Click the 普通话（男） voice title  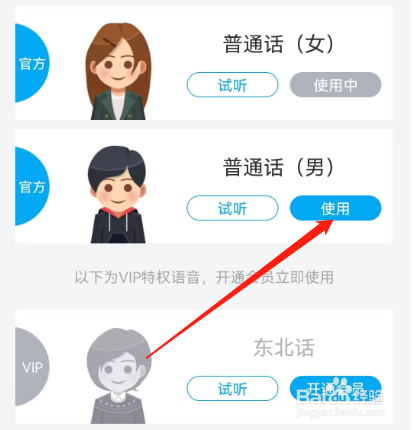(278, 167)
